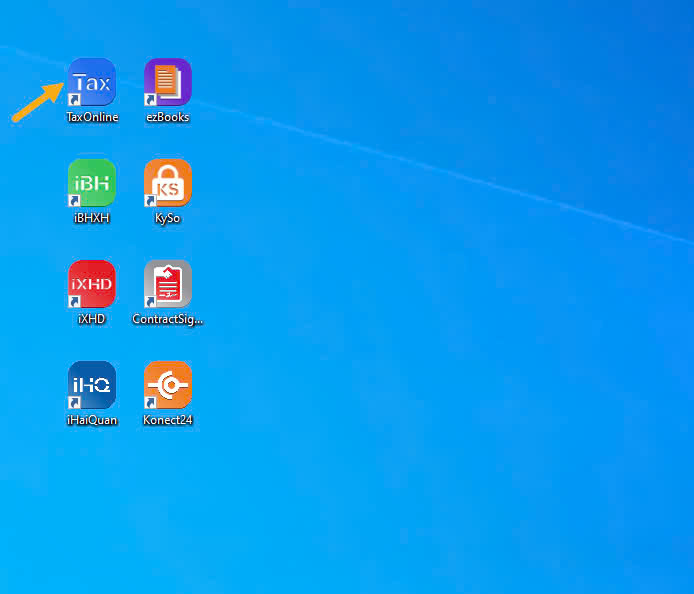This screenshot has width=694, height=594.
Task: Click the "ContractSig..." label text
Action: click(x=168, y=319)
